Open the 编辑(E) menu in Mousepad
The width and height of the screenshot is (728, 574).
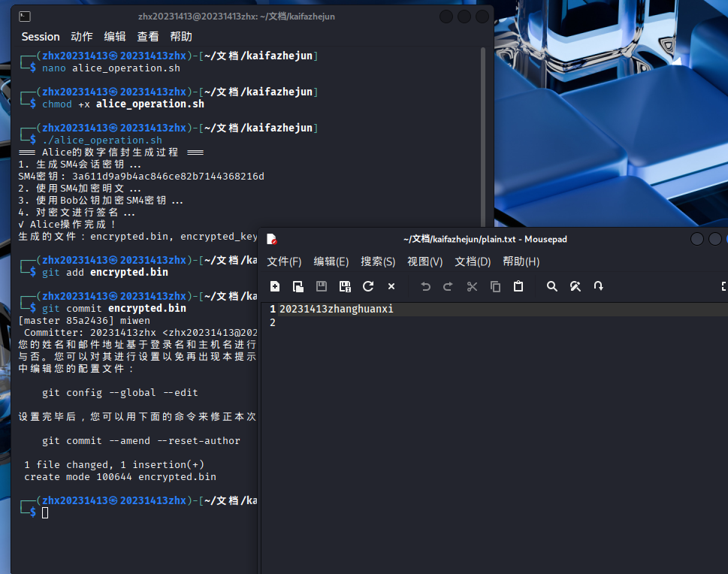pos(331,261)
